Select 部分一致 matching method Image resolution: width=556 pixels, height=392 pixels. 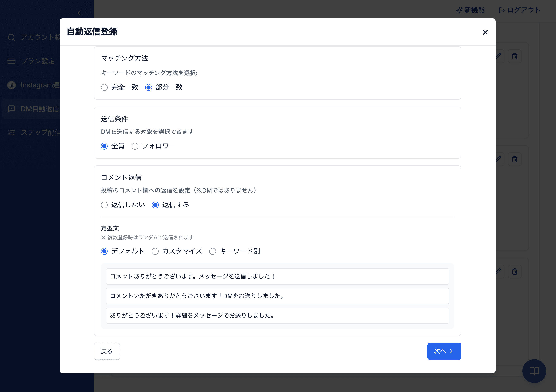click(148, 87)
